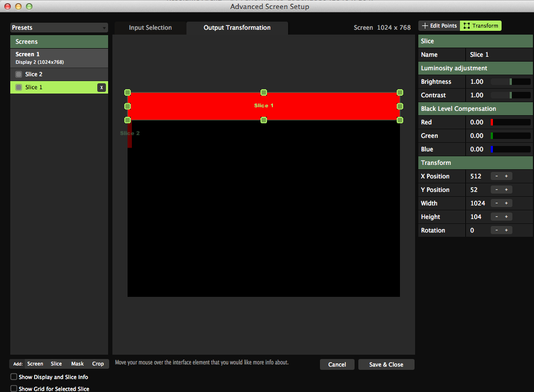
Task: Select the Edit Points tool
Action: [x=439, y=25]
